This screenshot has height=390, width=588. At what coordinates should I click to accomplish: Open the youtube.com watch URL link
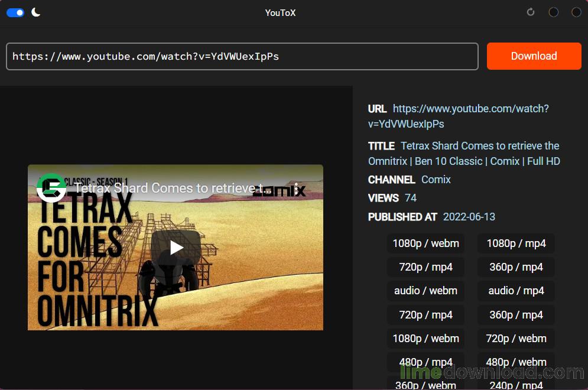[458, 116]
